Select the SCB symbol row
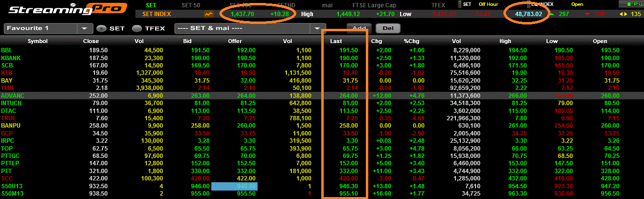 point(322,65)
